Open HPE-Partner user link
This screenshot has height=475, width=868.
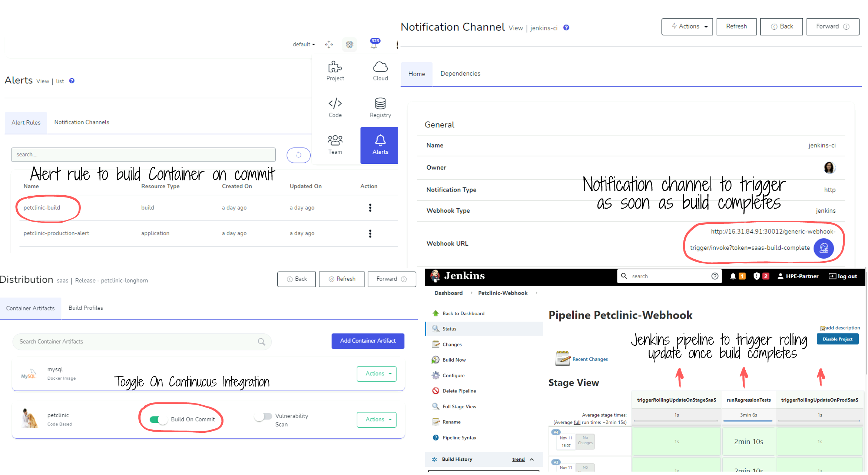(798, 276)
